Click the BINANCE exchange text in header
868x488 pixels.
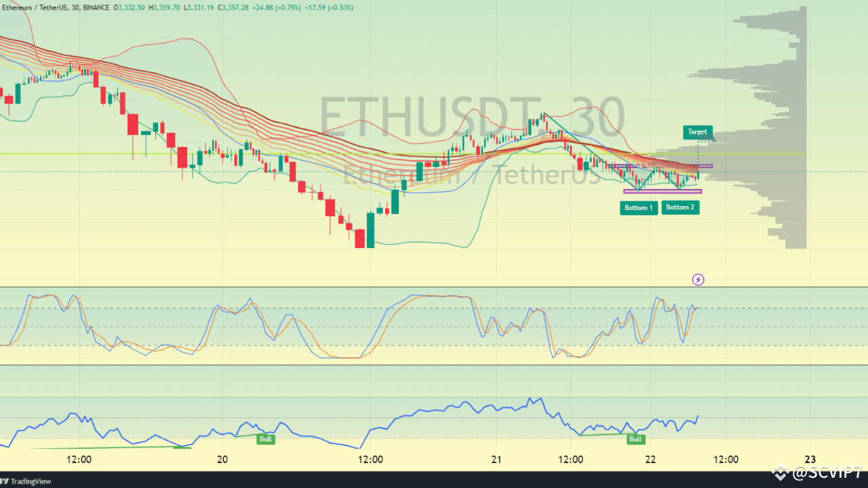coord(97,7)
